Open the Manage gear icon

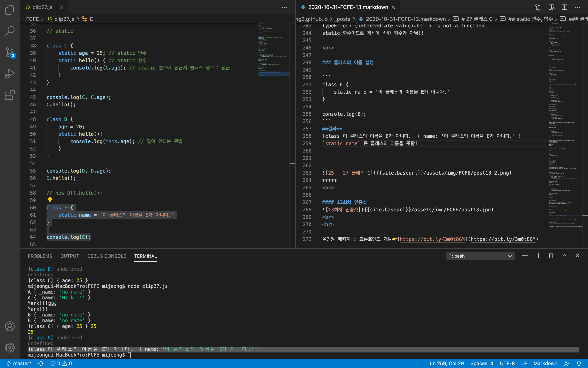[x=10, y=348]
